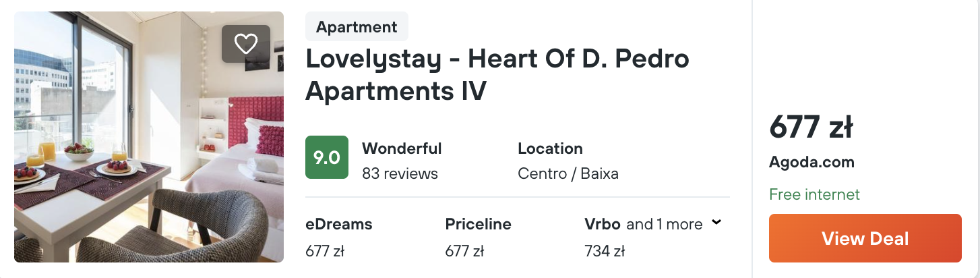Select the Apartment category tag

click(357, 27)
